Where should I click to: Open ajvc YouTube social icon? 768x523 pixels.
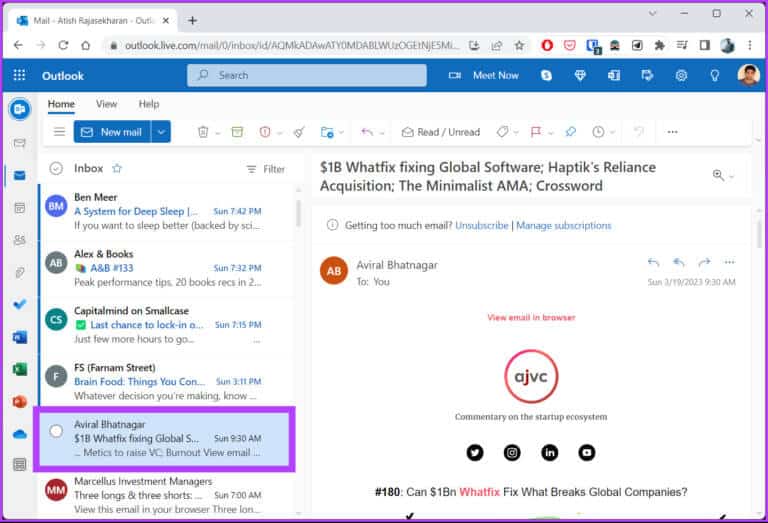587,452
